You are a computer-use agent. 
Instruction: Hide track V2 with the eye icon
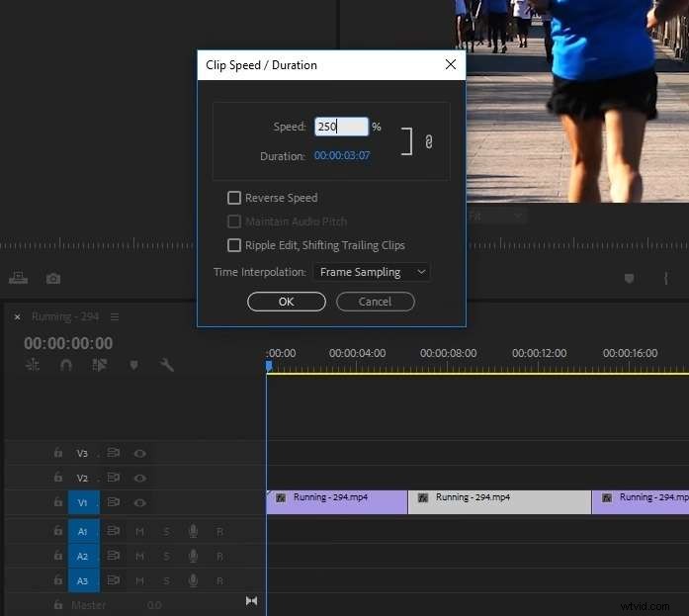coord(139,478)
